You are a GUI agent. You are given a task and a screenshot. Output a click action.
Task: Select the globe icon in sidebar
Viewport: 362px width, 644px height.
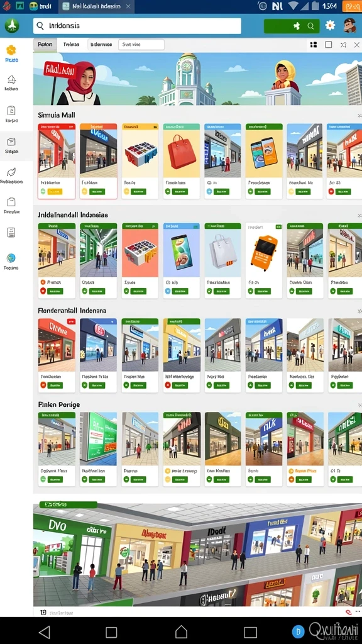tap(11, 258)
